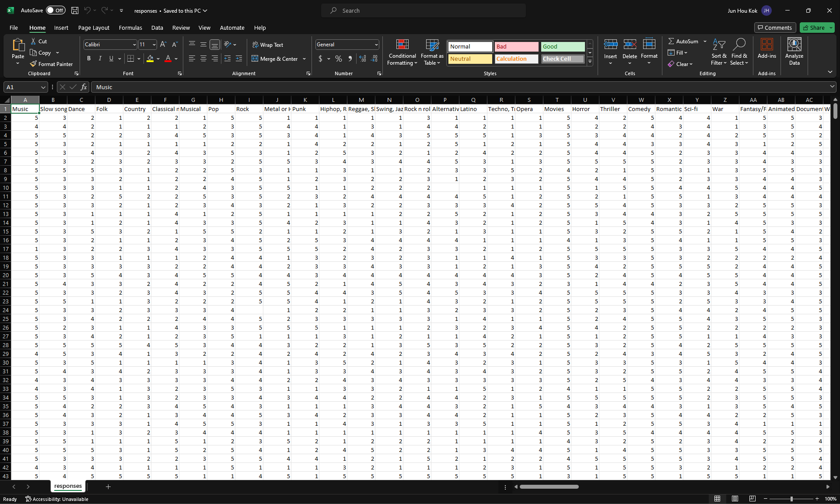Click the Increase Font Size icon
The width and height of the screenshot is (840, 504).
[x=163, y=45]
